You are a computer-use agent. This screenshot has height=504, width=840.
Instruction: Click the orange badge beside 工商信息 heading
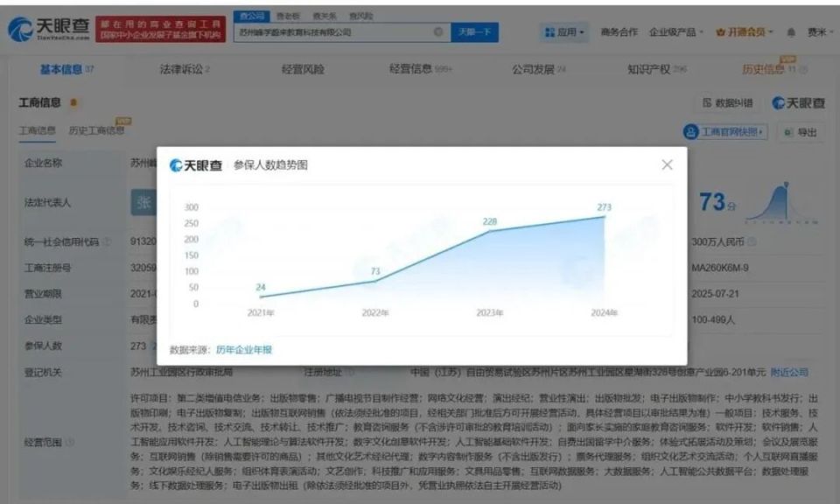point(73,101)
